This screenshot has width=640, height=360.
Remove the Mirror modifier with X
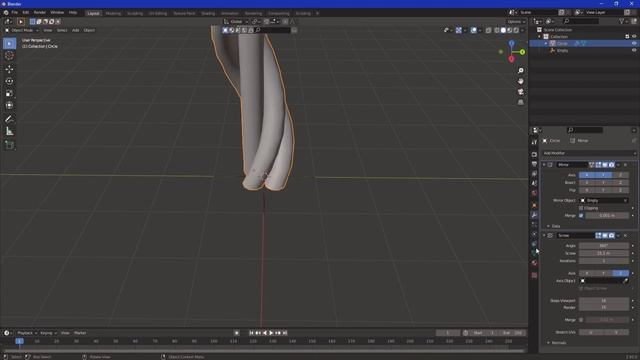click(625, 165)
